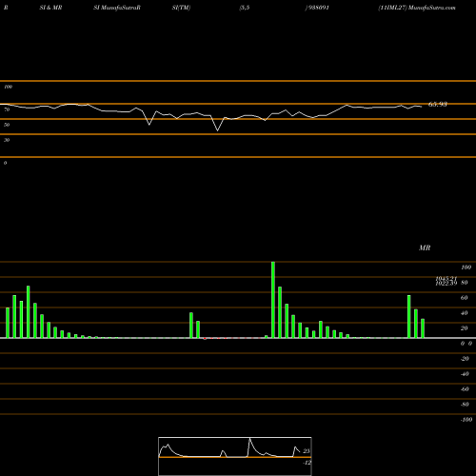Click the tallest green MR bar
The height and width of the screenshot is (476, 476).
click(x=273, y=300)
